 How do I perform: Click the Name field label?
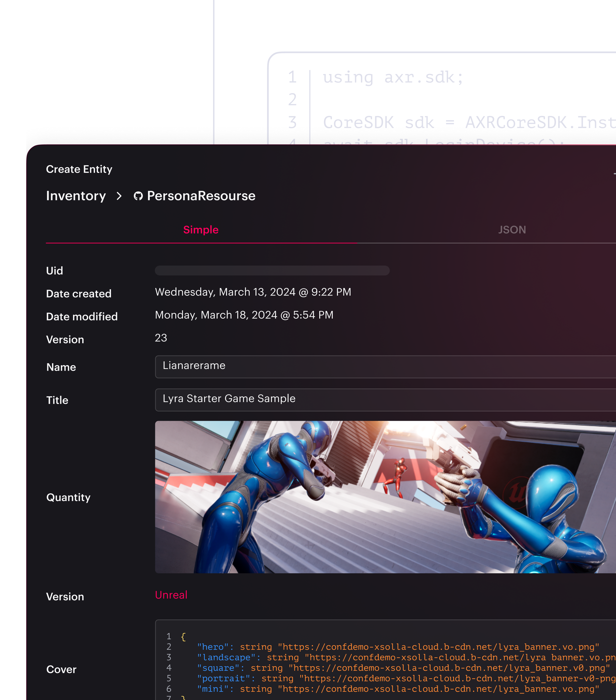61,367
